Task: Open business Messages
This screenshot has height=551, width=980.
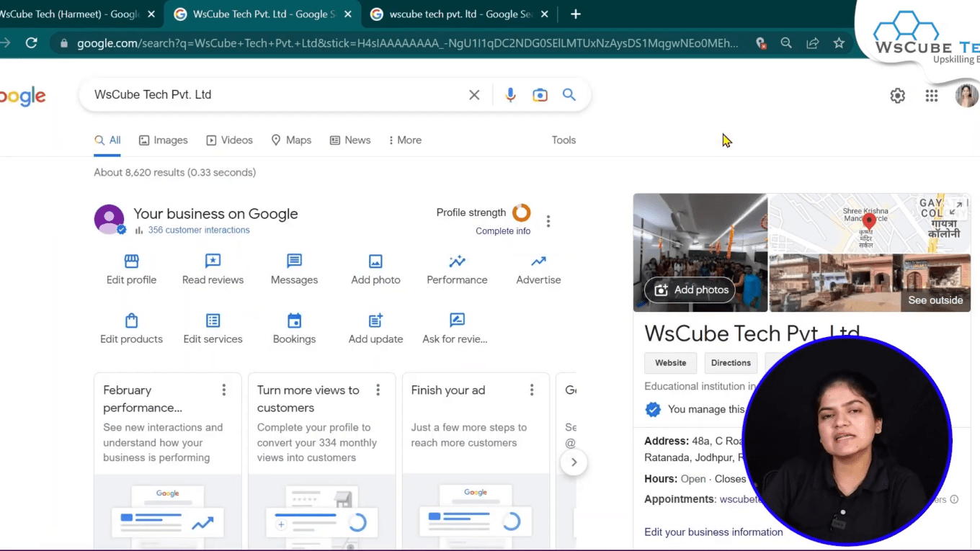Action: [294, 269]
